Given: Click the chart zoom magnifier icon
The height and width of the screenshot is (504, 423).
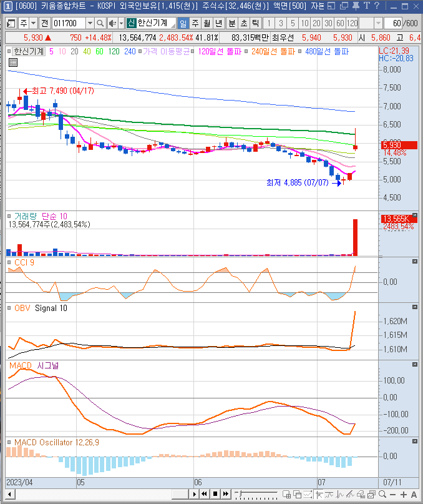Looking at the screenshot, I should pyautogui.click(x=382, y=495).
